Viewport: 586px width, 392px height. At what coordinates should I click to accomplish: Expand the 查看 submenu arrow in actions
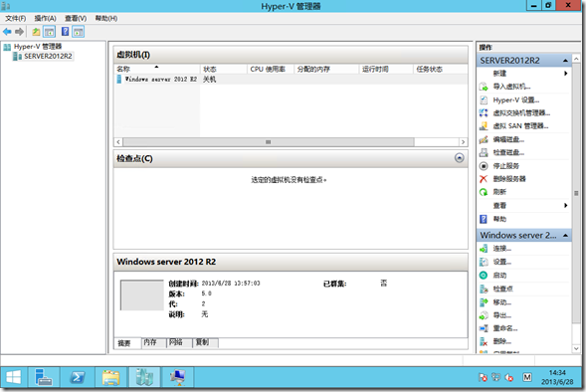point(566,206)
